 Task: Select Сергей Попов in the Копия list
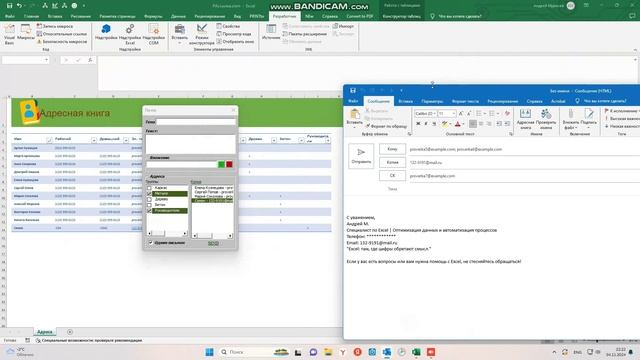(x=213, y=192)
